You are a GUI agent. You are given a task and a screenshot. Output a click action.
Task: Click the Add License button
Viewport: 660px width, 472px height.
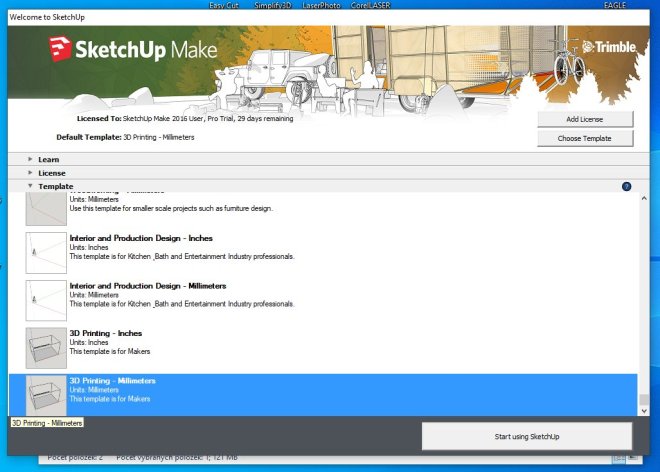[585, 119]
